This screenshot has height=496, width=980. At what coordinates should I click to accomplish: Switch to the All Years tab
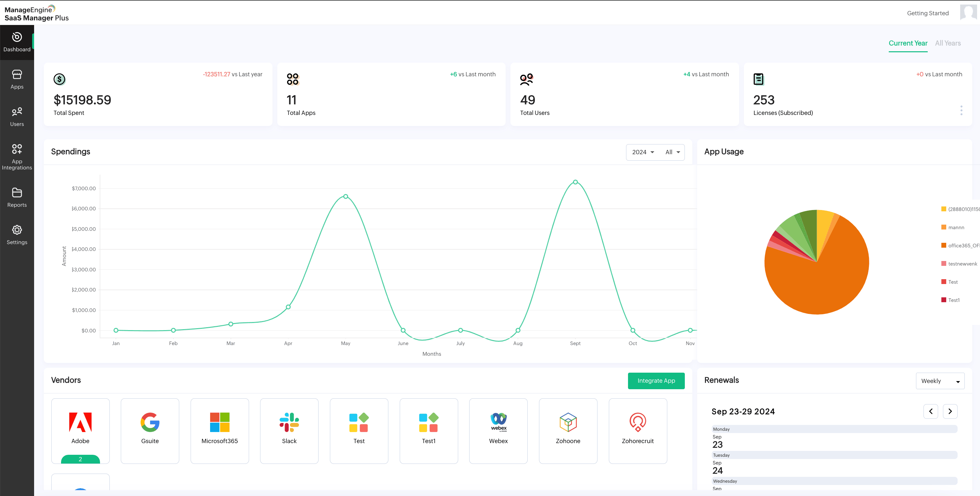pyautogui.click(x=948, y=43)
